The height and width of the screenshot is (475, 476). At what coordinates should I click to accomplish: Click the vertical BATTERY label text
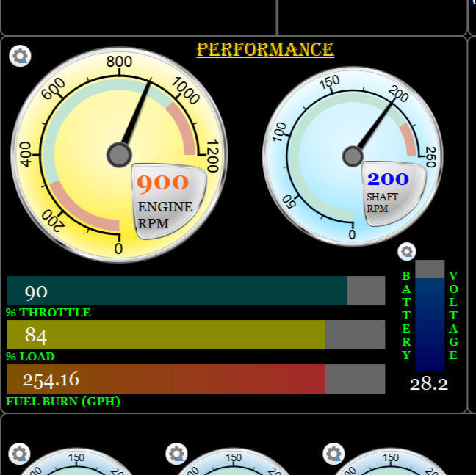[x=406, y=316]
